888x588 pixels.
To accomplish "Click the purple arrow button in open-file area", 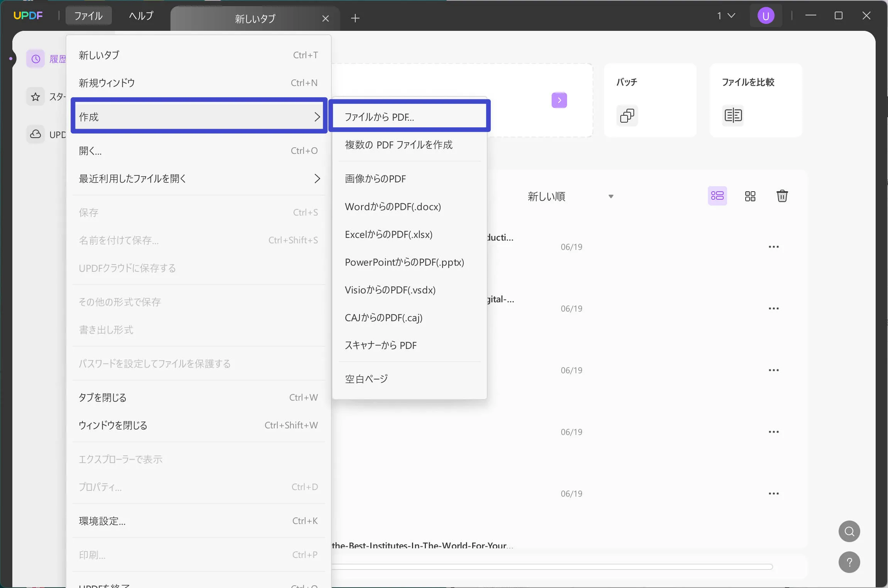I will 559,100.
